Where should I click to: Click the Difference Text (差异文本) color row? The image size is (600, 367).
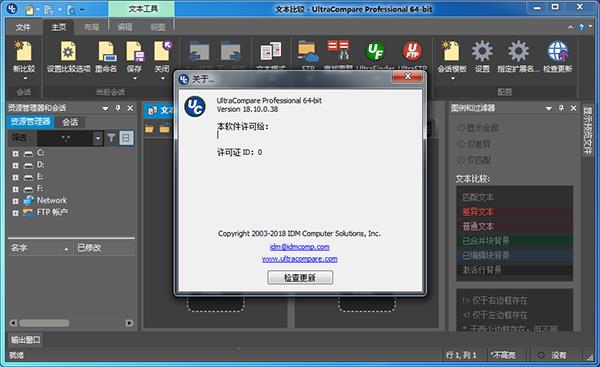coord(515,212)
